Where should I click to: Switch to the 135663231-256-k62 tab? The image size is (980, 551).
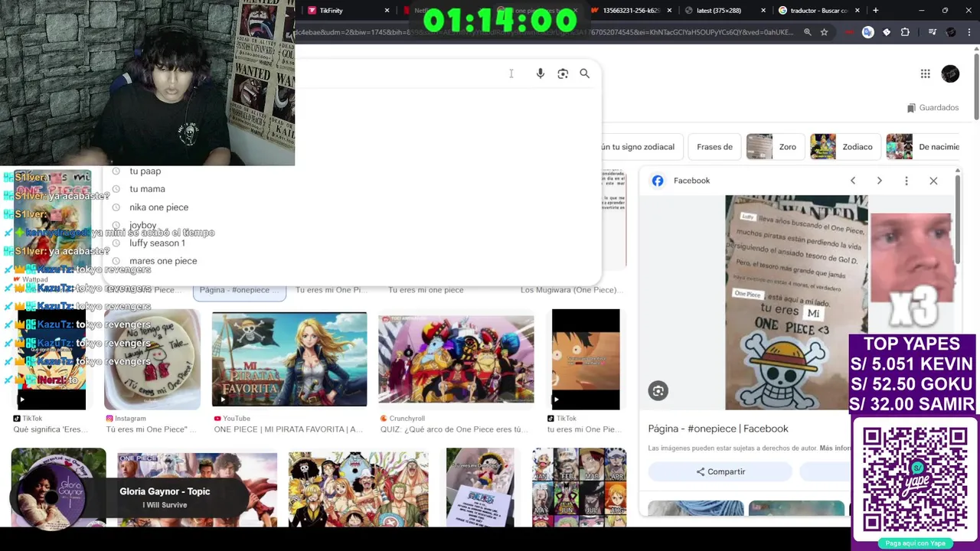click(631, 11)
